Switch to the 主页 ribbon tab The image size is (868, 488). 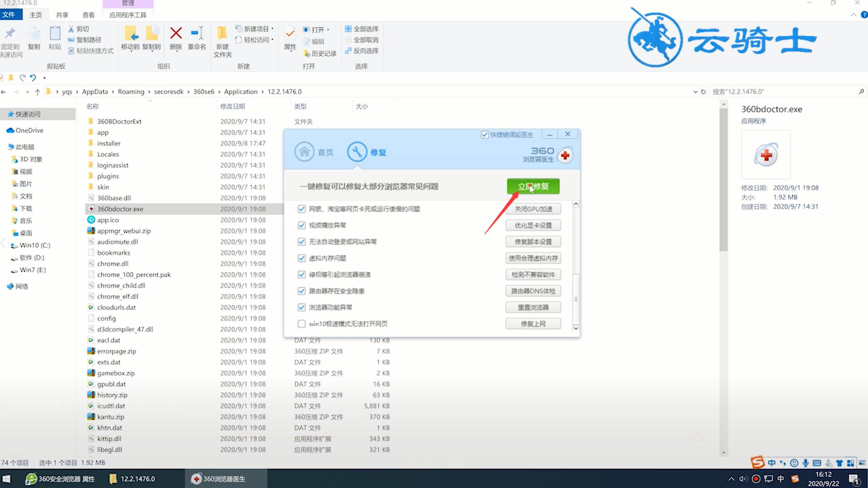click(35, 15)
